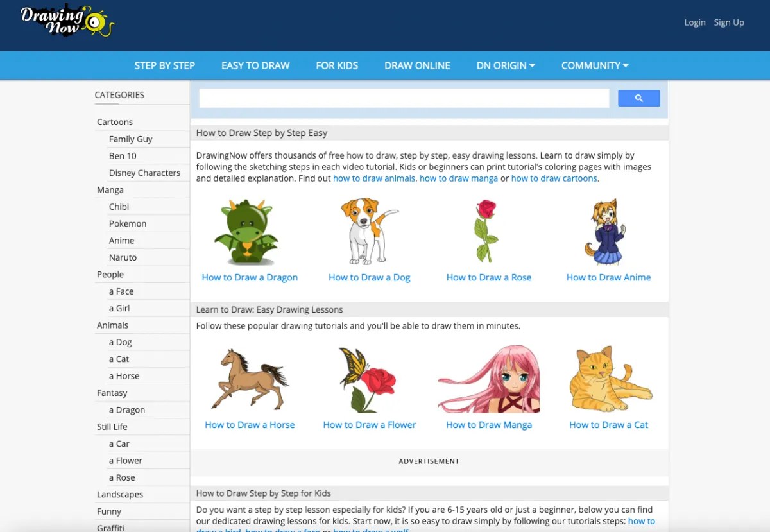Open the red rose drawing thumbnail
770x532 pixels.
point(487,231)
